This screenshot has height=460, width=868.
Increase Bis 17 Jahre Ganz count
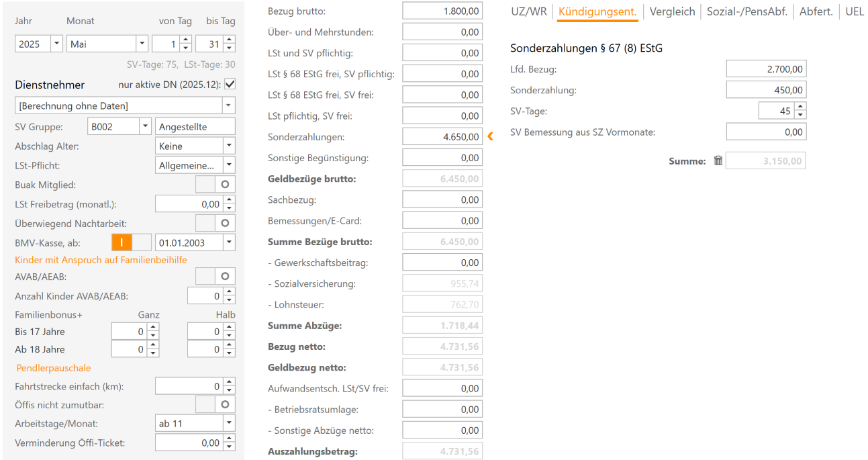click(153, 328)
